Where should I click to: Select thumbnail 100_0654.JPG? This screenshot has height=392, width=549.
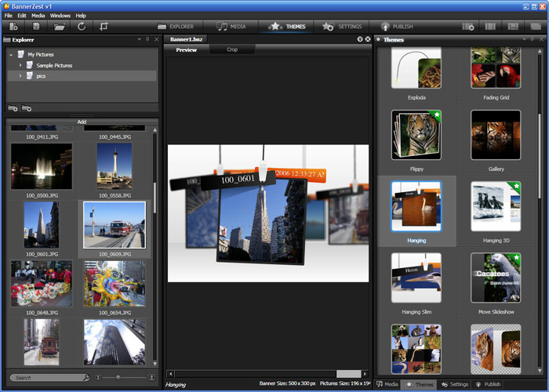[x=115, y=284]
